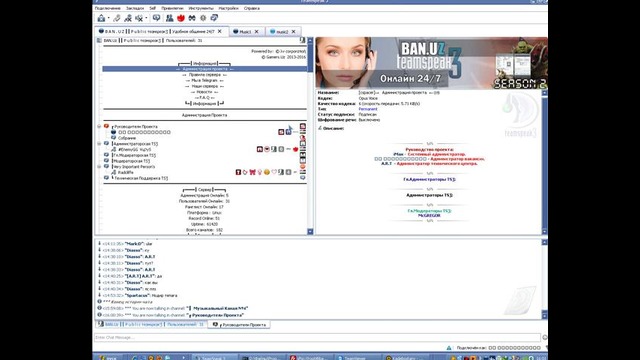Open the Настройки menu
This screenshot has height=360, width=640.
(229, 8)
